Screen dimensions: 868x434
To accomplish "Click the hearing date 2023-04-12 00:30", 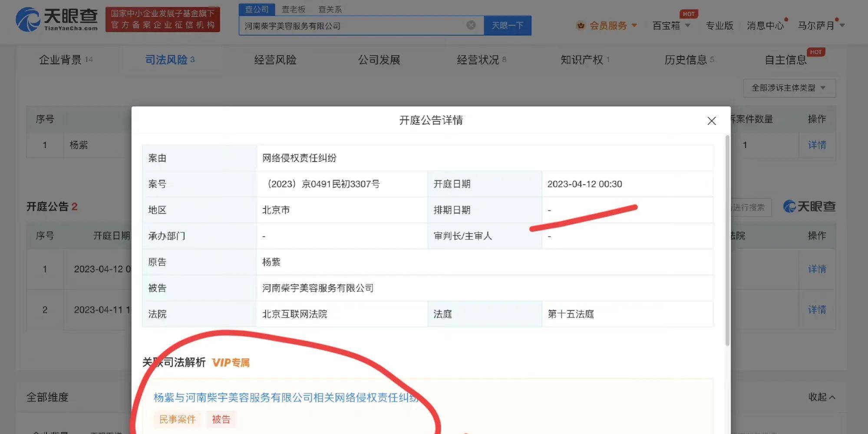I will pos(584,184).
